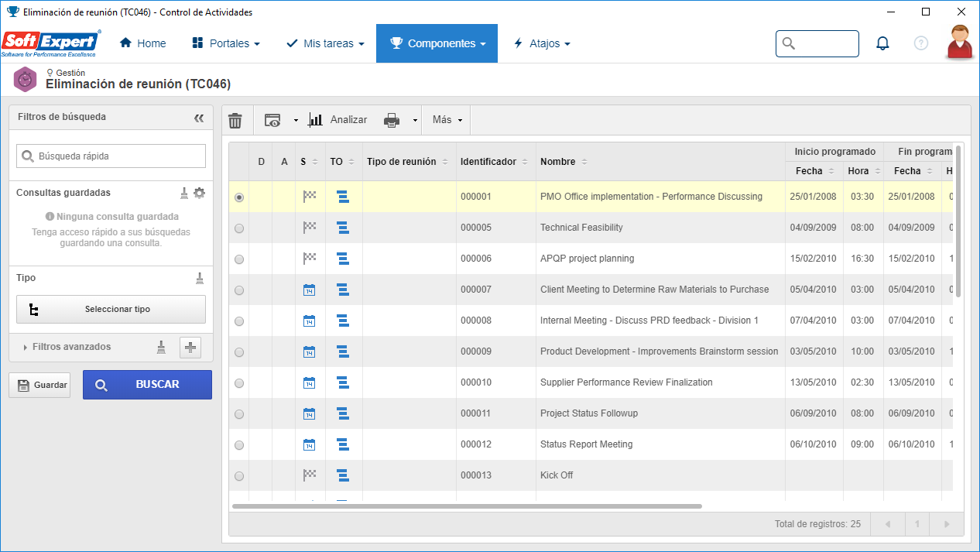This screenshot has width=980, height=552.
Task: Select the radio button for Supplier Performance Review
Action: 239,383
